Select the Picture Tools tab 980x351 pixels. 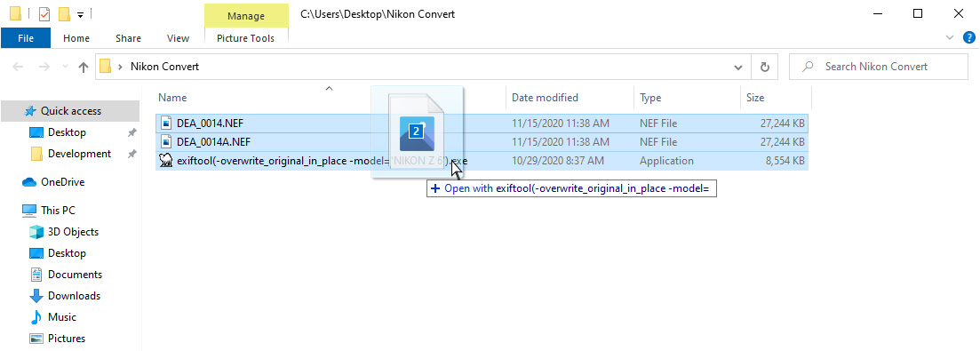[x=245, y=38]
